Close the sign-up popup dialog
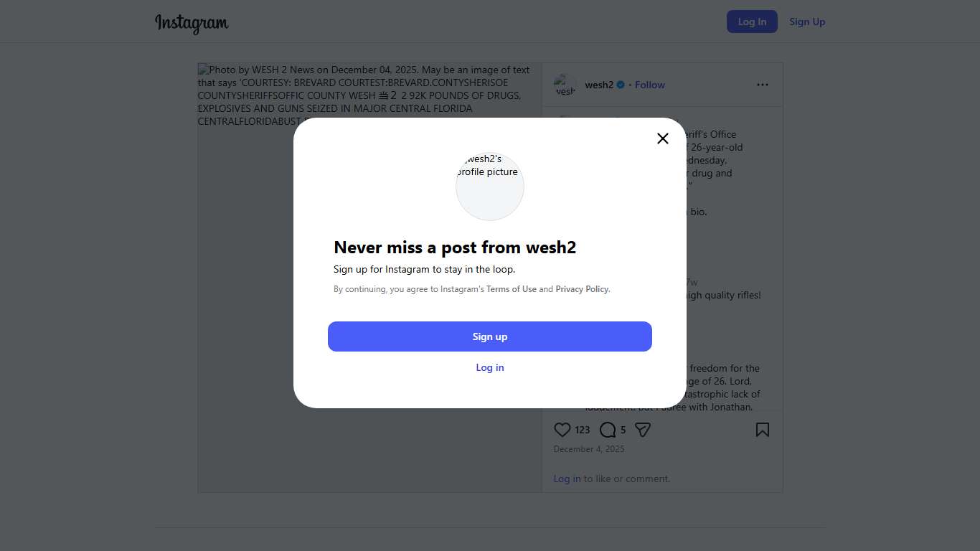The image size is (980, 551). pyautogui.click(x=663, y=138)
